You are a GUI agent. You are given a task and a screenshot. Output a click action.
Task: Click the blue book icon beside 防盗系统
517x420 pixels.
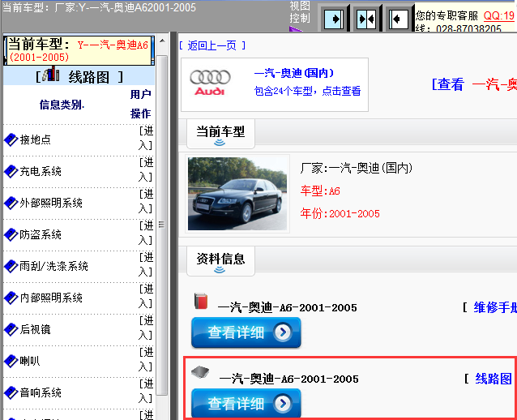11,234
